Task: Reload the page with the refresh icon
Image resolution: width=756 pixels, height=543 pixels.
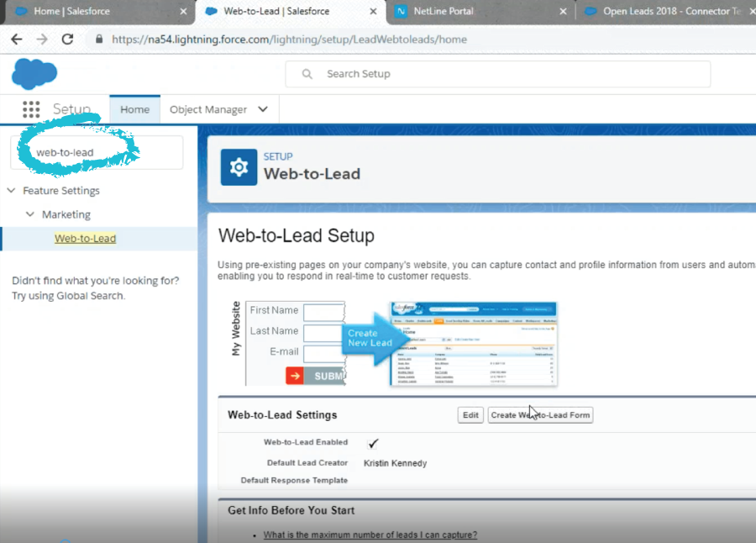Action: click(67, 40)
